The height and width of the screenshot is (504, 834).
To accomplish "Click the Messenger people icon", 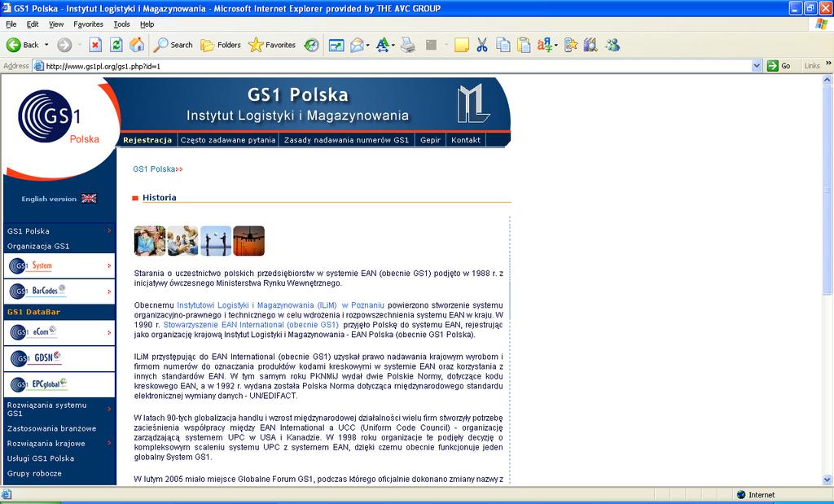I will (612, 46).
